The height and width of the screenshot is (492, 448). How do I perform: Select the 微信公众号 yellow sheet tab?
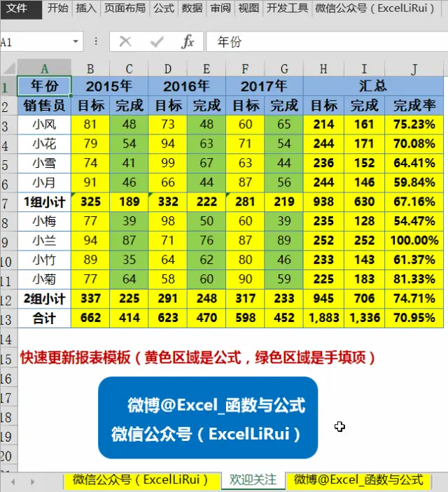[x=141, y=480]
